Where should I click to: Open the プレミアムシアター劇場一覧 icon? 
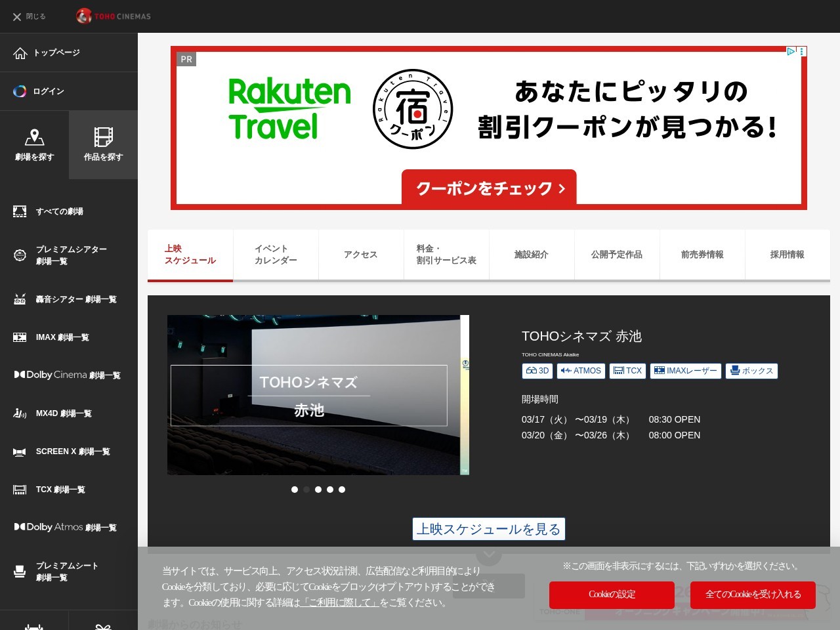coord(20,255)
